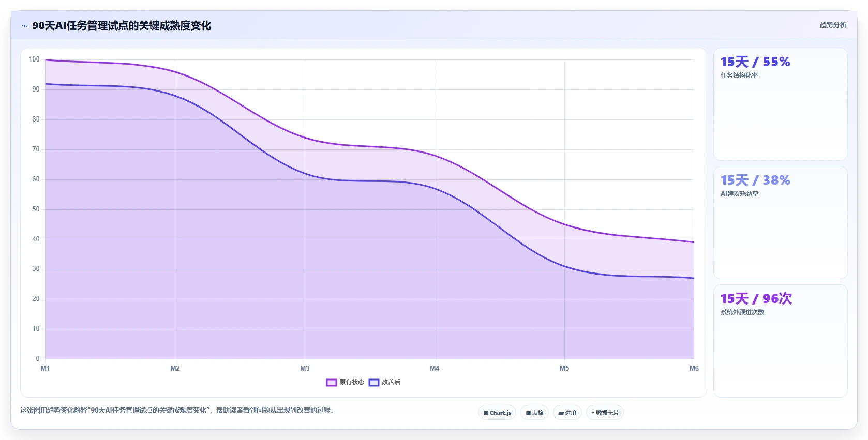Image resolution: width=868 pixels, height=440 pixels.
Task: Click the 进度 progress chip
Action: coord(567,413)
